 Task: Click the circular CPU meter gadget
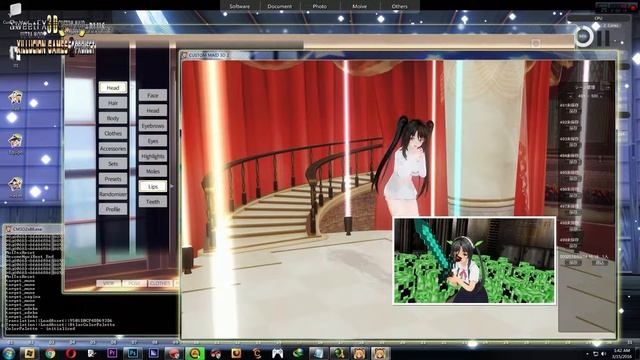coord(584,37)
